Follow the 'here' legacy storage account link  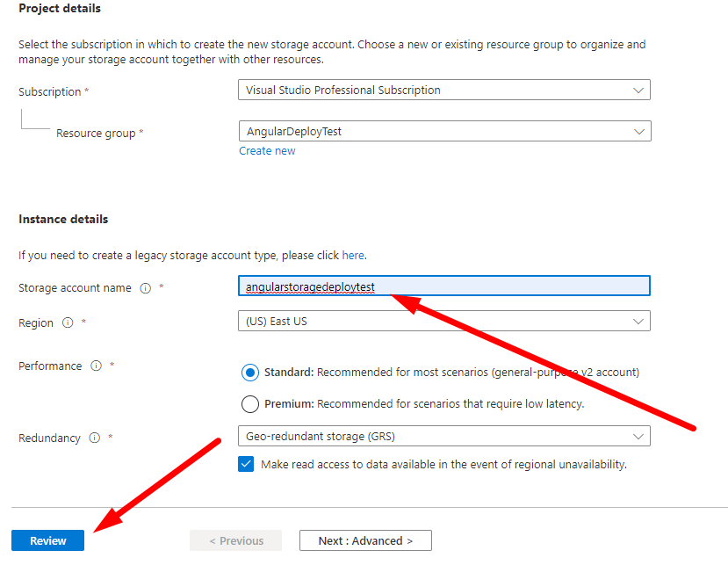[x=352, y=256]
